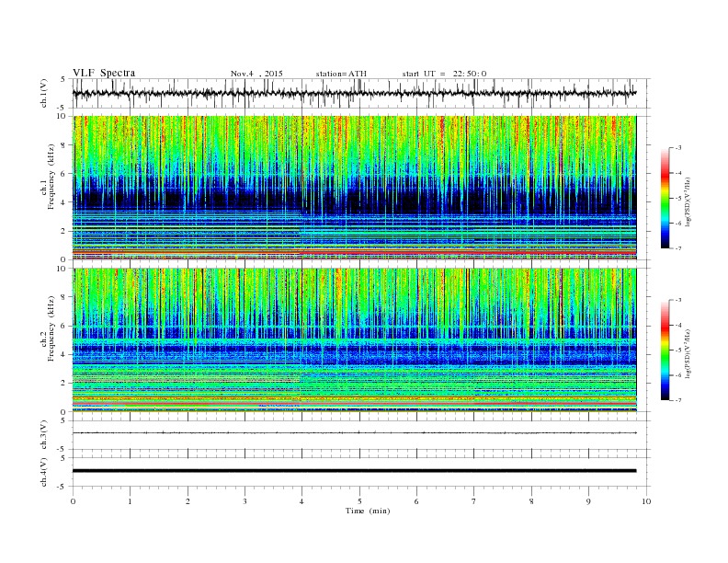Click the "9" tick on the time axis
Image resolution: width=728 pixels, height=563 pixels.
point(588,501)
